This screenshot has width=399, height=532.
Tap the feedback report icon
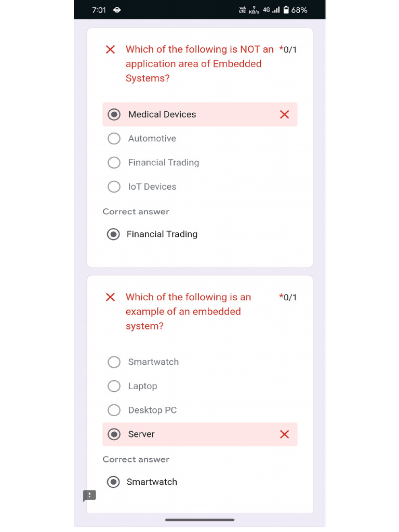[89, 496]
